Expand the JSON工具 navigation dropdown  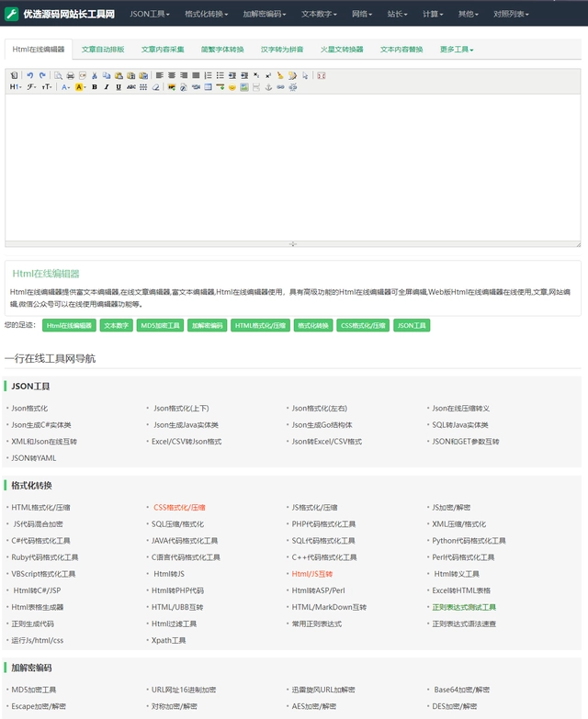[149, 14]
